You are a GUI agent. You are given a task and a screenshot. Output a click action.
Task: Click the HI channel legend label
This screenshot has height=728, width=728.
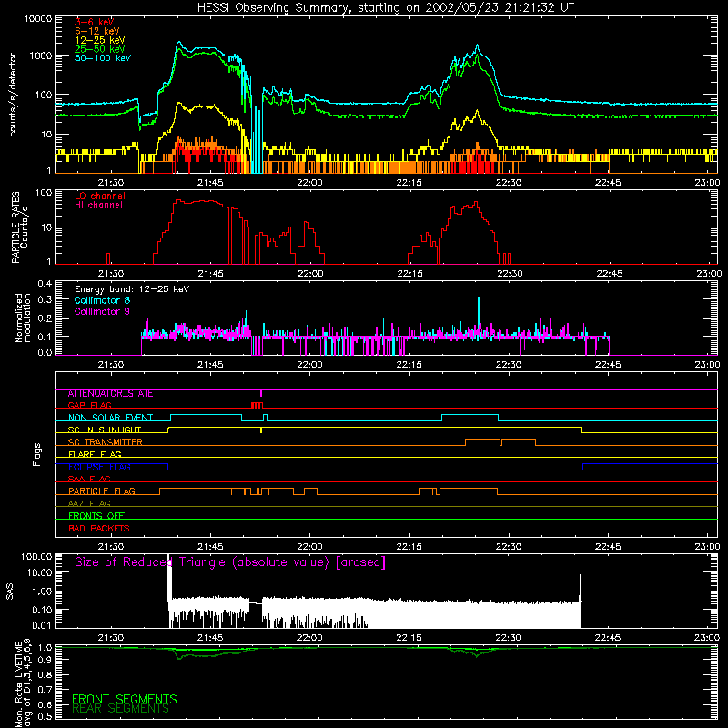[x=99, y=206]
